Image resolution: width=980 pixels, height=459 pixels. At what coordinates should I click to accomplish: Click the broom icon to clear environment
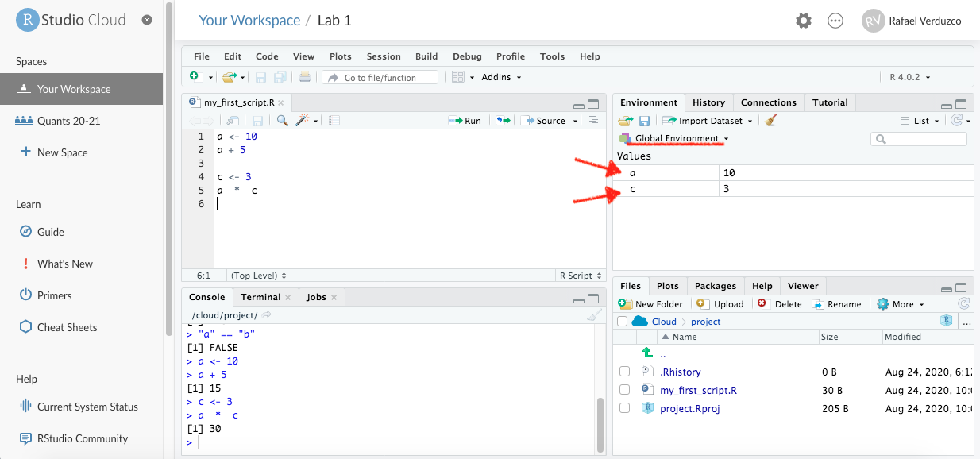[770, 121]
